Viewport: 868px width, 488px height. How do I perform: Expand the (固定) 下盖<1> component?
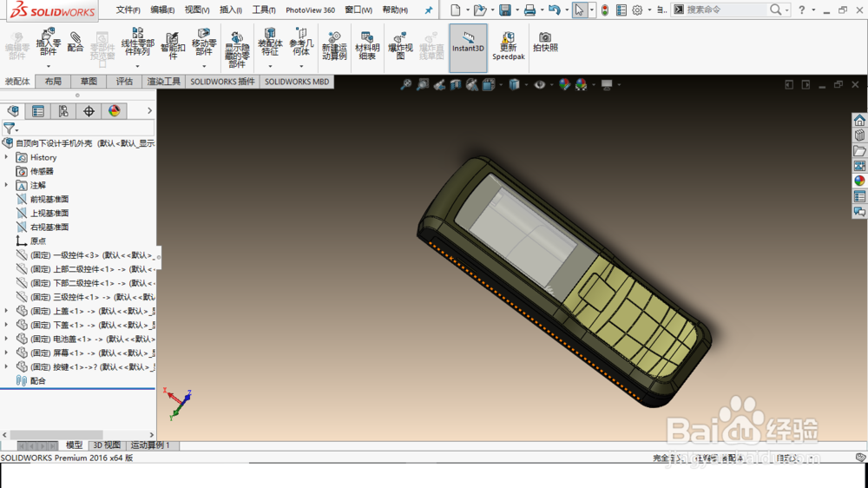point(7,325)
